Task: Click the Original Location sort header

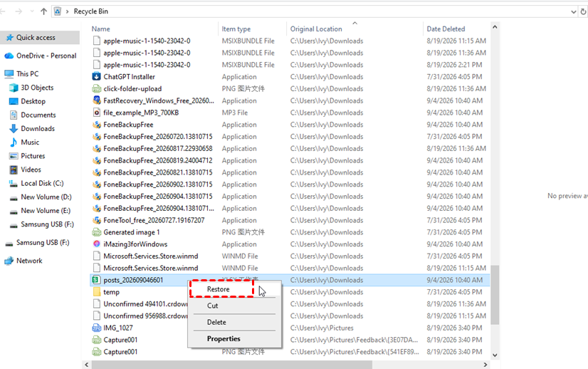Action: pos(316,29)
